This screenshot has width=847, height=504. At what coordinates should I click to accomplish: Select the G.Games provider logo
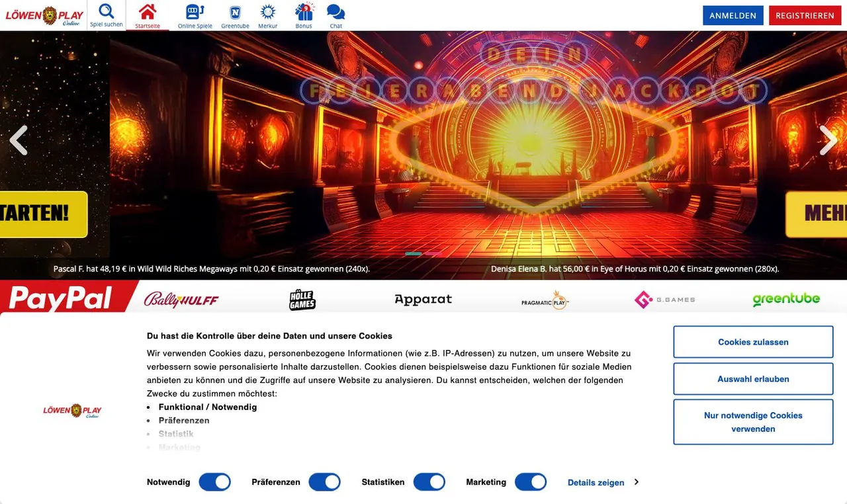(x=664, y=300)
